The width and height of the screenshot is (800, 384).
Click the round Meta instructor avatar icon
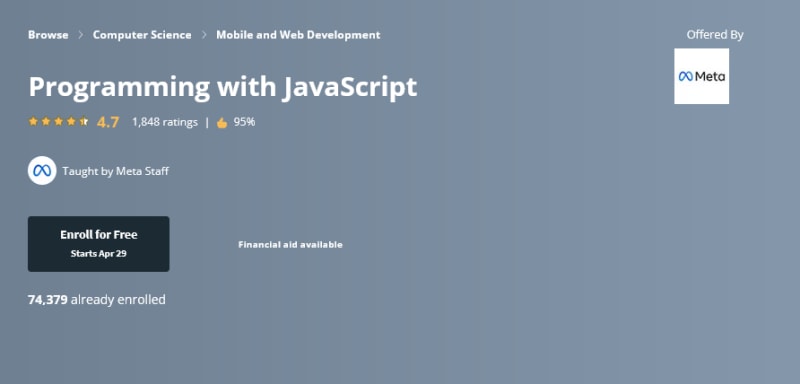pyautogui.click(x=42, y=171)
